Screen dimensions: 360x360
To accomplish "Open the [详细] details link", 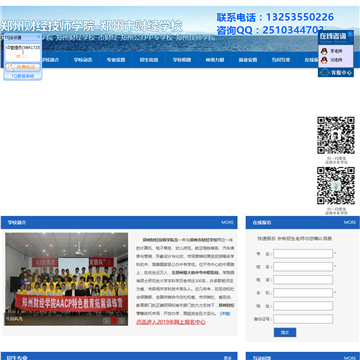I will click(225, 314).
